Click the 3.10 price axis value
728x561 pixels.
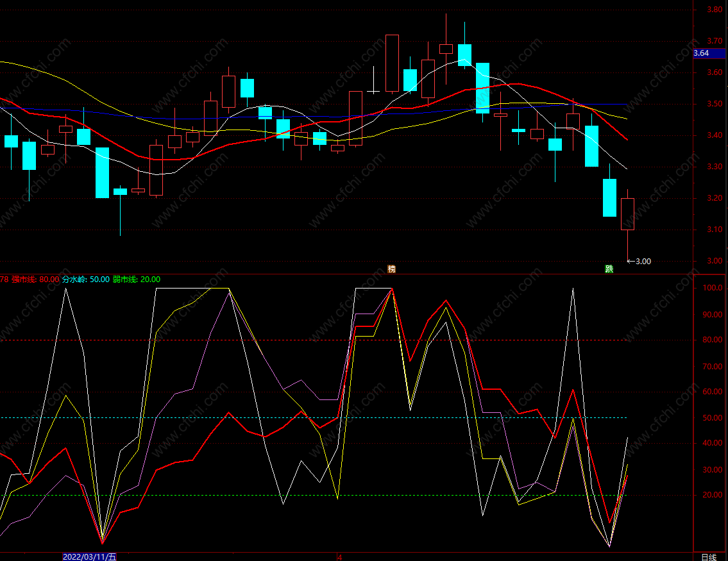pos(715,230)
